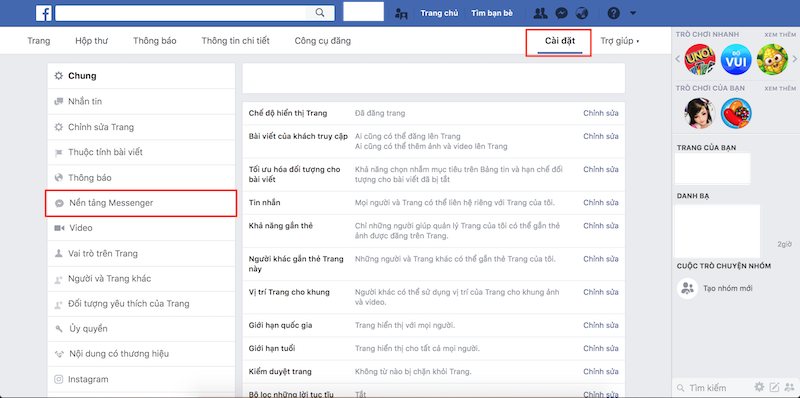Open the Đố Vui game icon
Viewport: 800px width, 398px height.
pos(736,59)
